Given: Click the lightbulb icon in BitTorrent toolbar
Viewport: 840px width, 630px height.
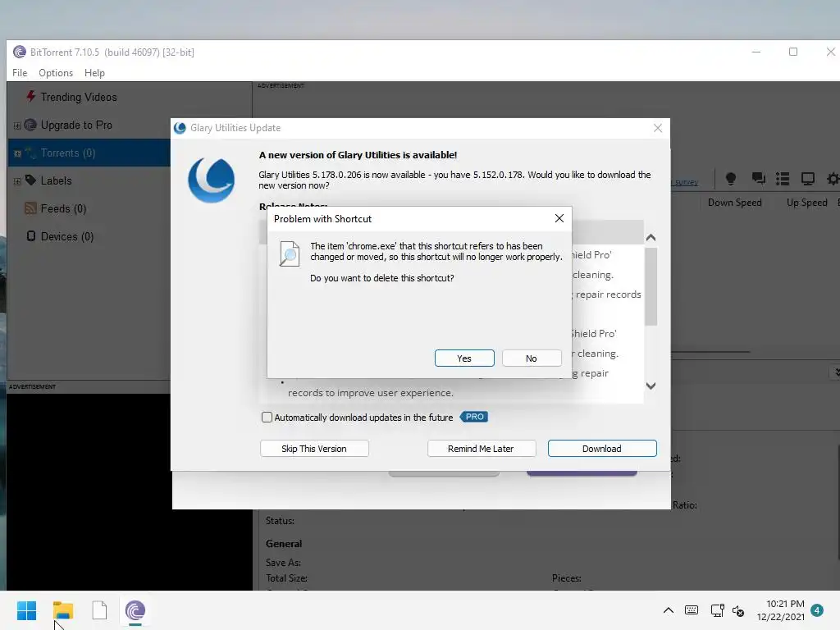Looking at the screenshot, I should pos(730,178).
